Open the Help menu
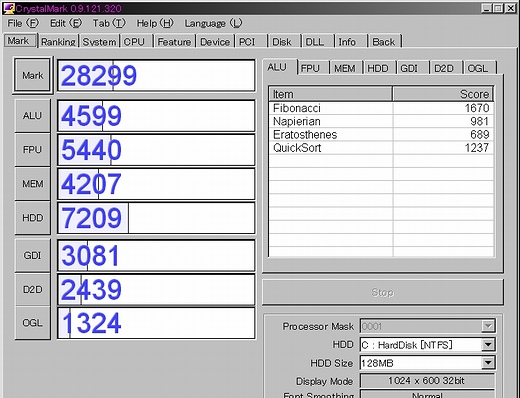Image resolution: width=520 pixels, height=398 pixels. click(155, 23)
